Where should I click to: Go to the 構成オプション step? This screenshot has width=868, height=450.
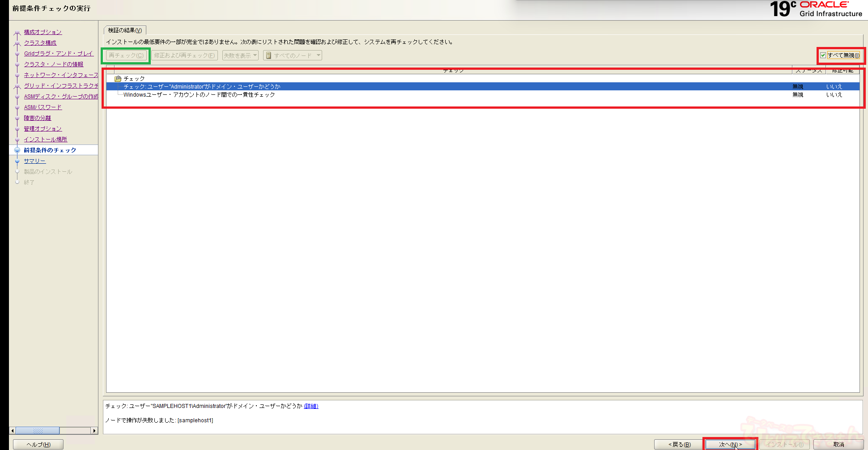point(43,32)
